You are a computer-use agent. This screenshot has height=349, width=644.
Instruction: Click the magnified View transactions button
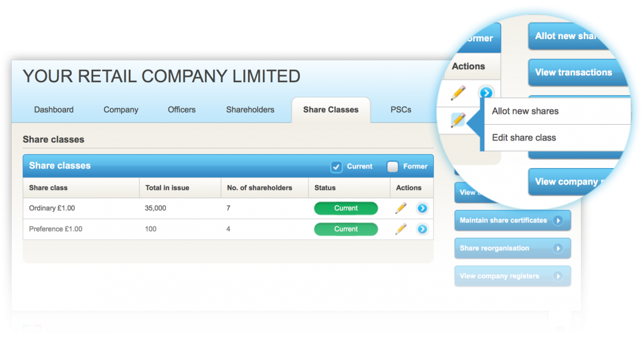pos(573,73)
